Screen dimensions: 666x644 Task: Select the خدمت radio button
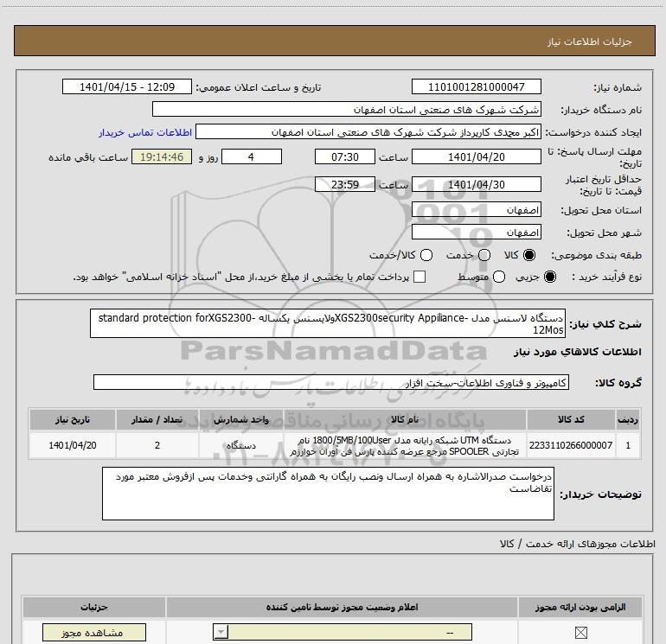tap(484, 255)
